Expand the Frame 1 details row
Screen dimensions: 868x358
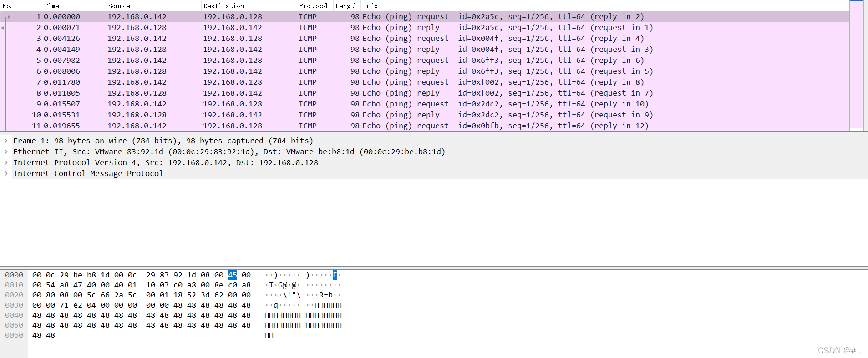pyautogui.click(x=6, y=141)
